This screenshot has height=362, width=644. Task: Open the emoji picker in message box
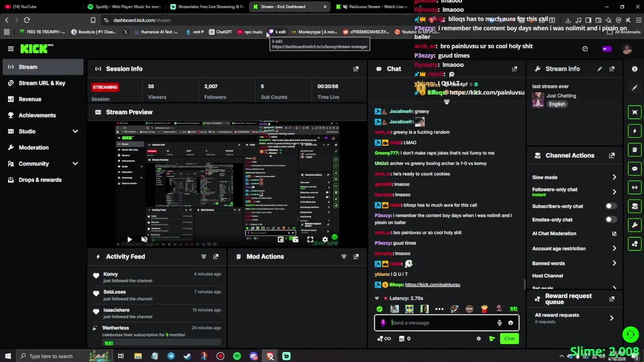pos(511,323)
